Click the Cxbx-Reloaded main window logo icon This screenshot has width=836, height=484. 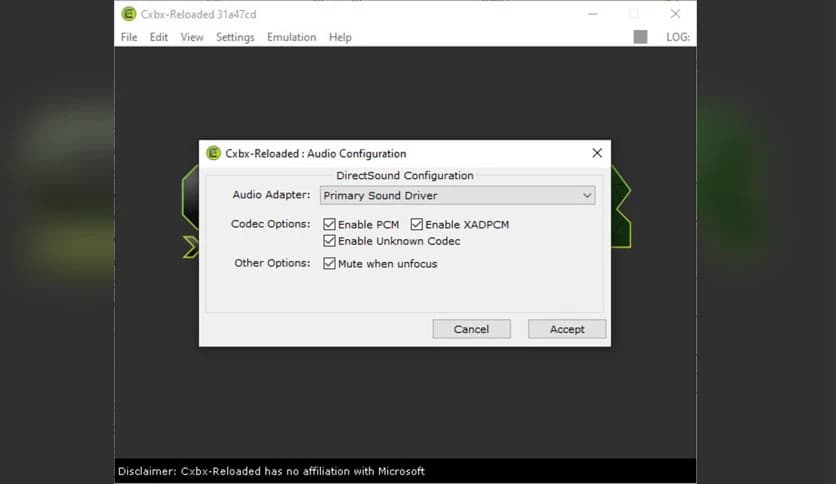pos(128,14)
